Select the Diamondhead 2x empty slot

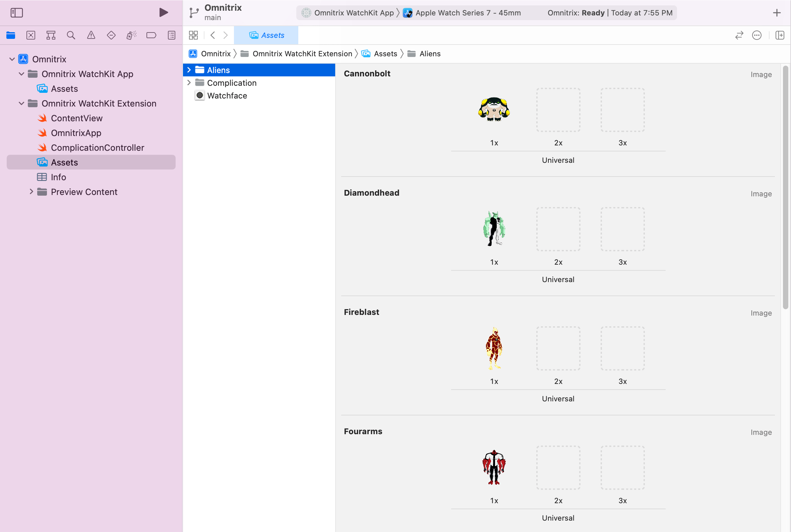(x=558, y=229)
